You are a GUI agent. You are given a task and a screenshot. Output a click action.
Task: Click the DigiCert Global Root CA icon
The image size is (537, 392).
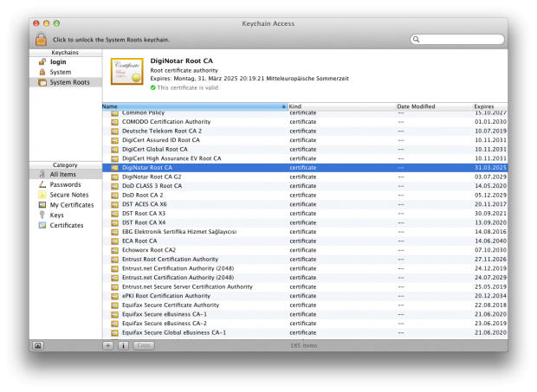(114, 150)
